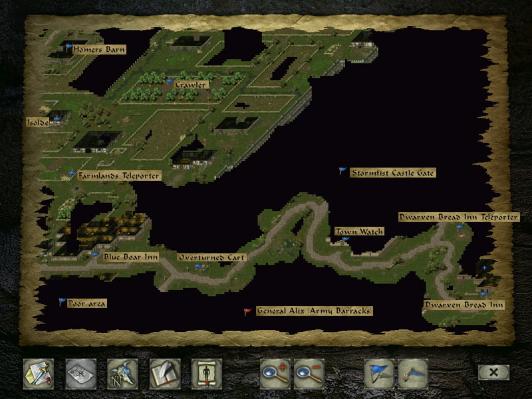Open the quest log with sword and letter icon
Image resolution: width=532 pixels, height=399 pixels.
coord(39,374)
